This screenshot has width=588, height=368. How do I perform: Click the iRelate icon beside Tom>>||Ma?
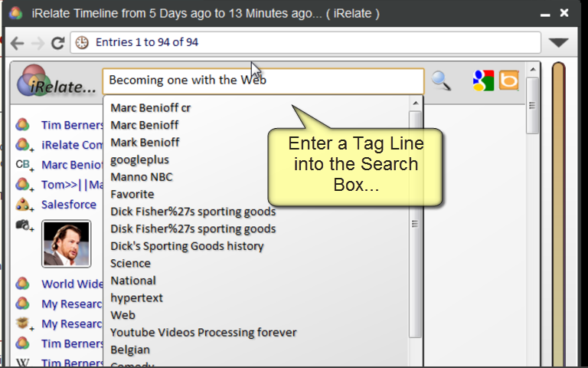point(24,184)
